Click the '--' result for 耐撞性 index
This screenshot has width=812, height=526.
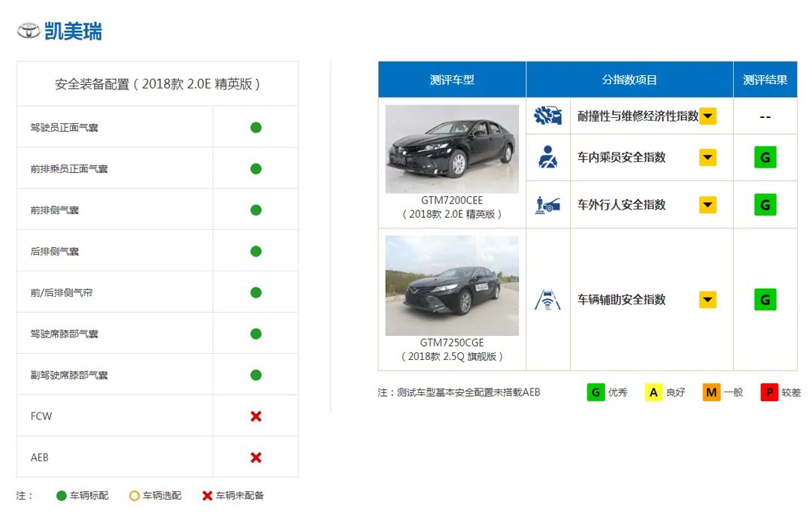[765, 117]
